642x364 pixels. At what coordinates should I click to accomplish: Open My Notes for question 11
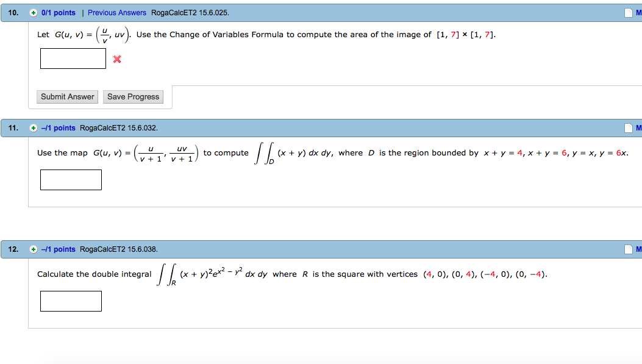tap(639, 127)
